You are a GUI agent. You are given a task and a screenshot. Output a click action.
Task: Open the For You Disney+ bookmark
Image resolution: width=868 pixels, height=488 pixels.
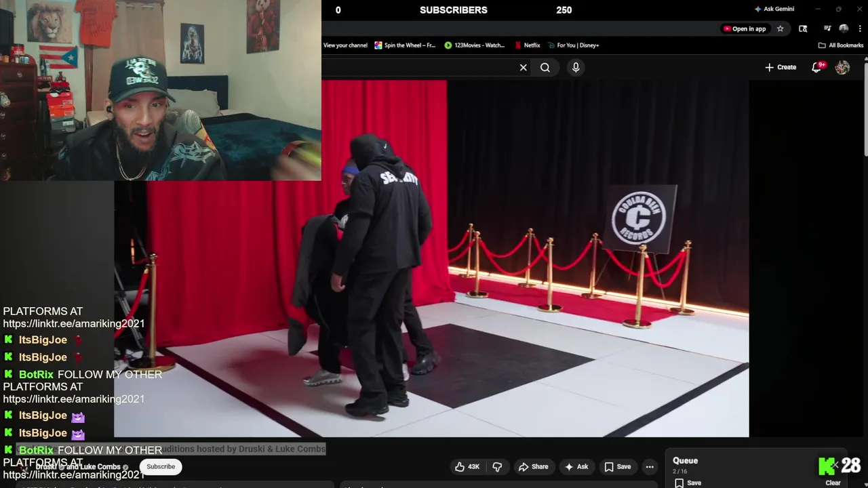click(573, 45)
